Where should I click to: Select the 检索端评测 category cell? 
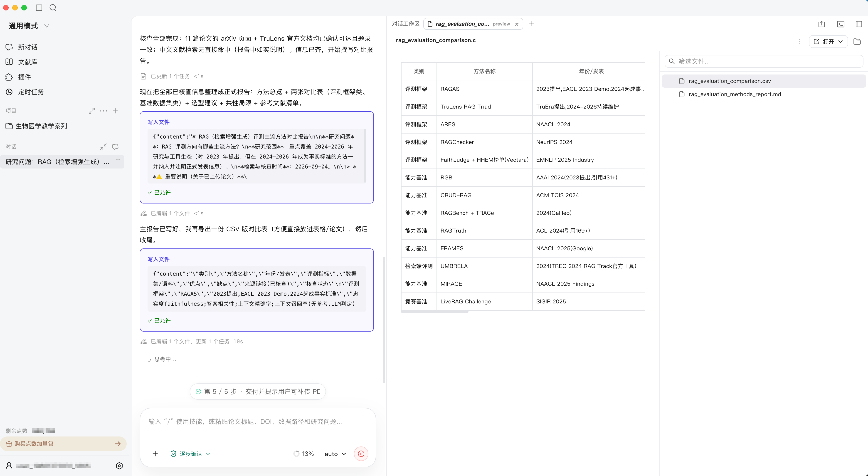pos(419,266)
